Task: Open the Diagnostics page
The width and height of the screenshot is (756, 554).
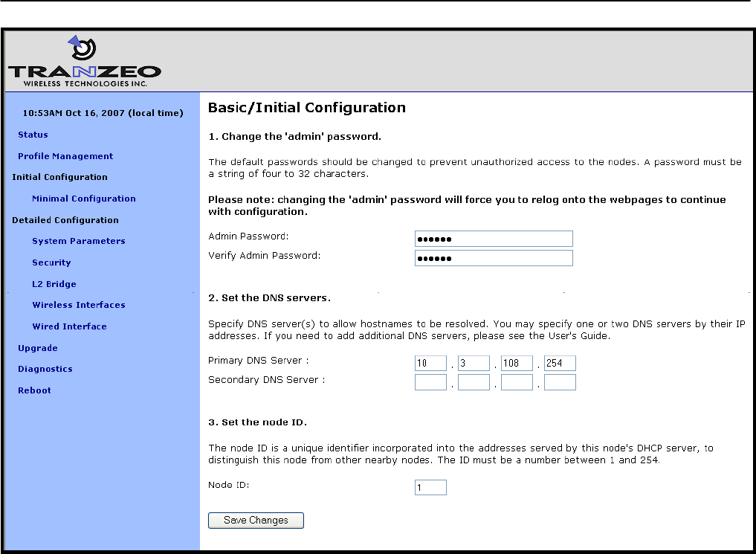Action: tap(45, 369)
